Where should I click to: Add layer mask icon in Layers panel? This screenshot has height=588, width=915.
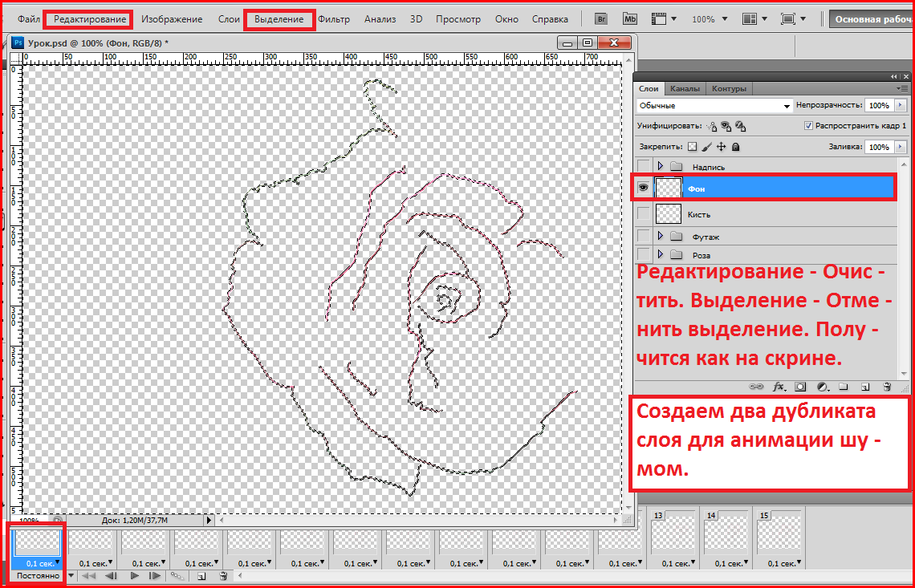tap(801, 387)
